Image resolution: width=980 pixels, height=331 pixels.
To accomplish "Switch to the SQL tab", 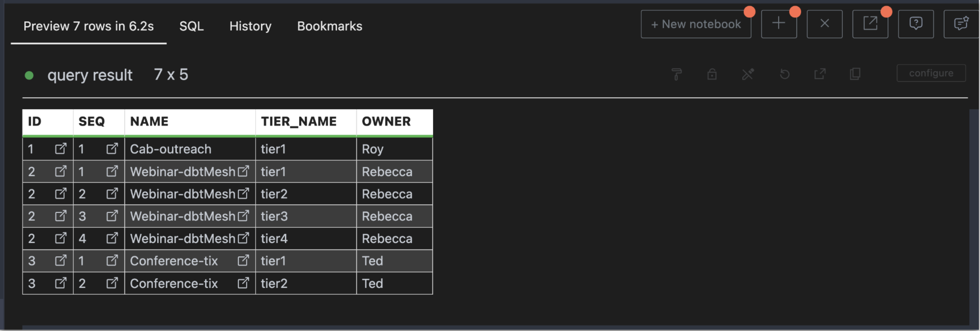I will [x=191, y=26].
